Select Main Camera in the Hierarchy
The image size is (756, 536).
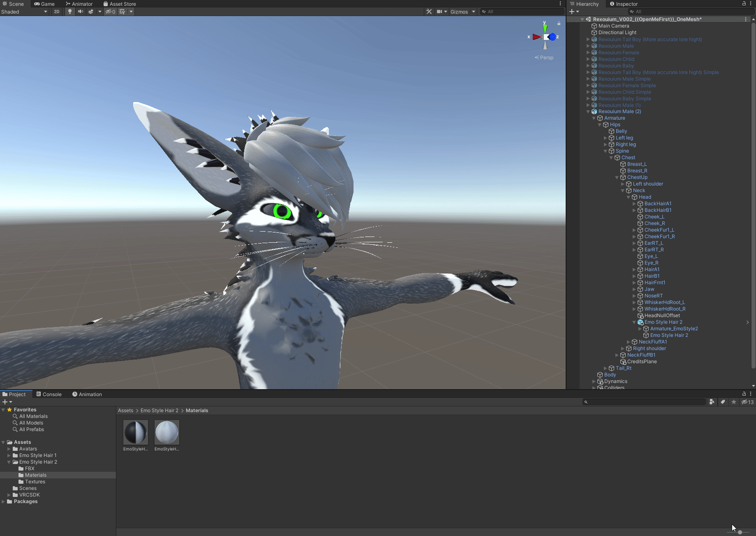(x=613, y=26)
